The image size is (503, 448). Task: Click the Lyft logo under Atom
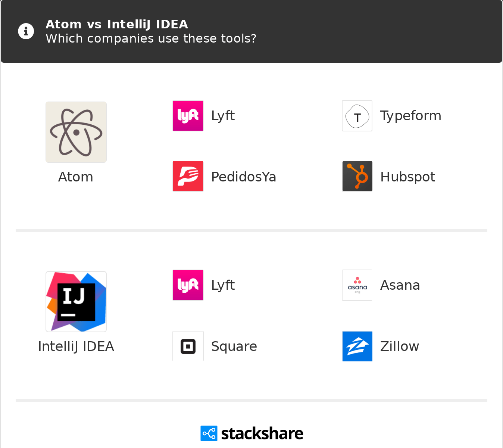[x=188, y=116]
